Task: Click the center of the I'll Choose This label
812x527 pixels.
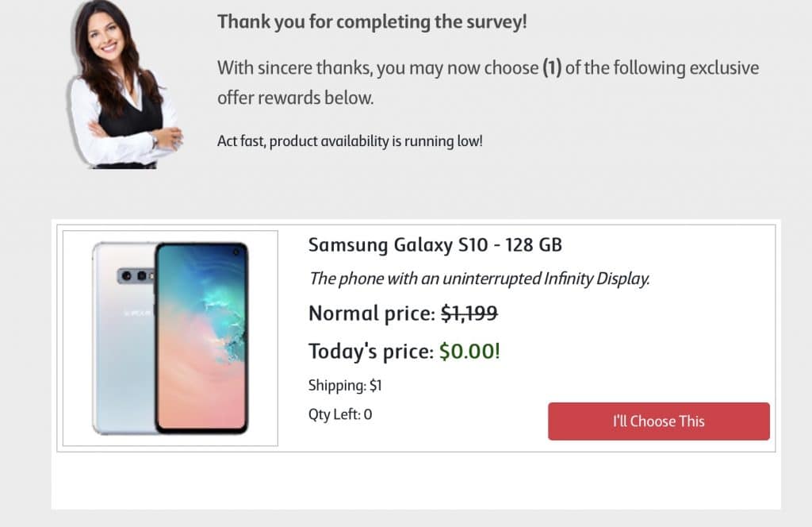Action: 657,421
